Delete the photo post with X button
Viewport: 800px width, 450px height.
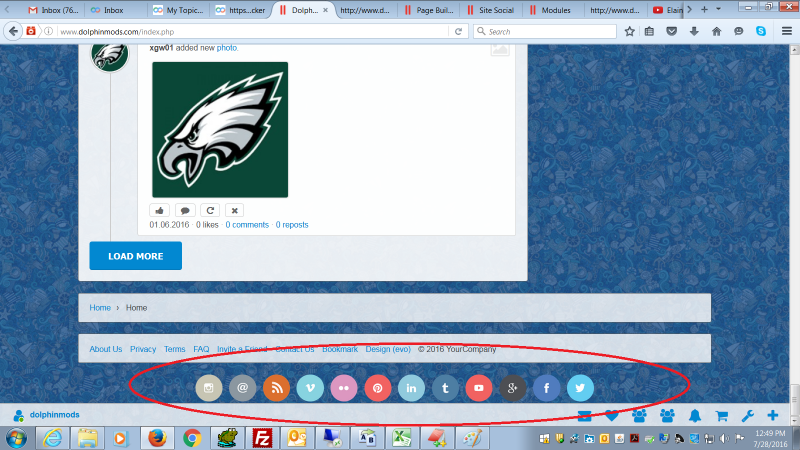tap(235, 210)
